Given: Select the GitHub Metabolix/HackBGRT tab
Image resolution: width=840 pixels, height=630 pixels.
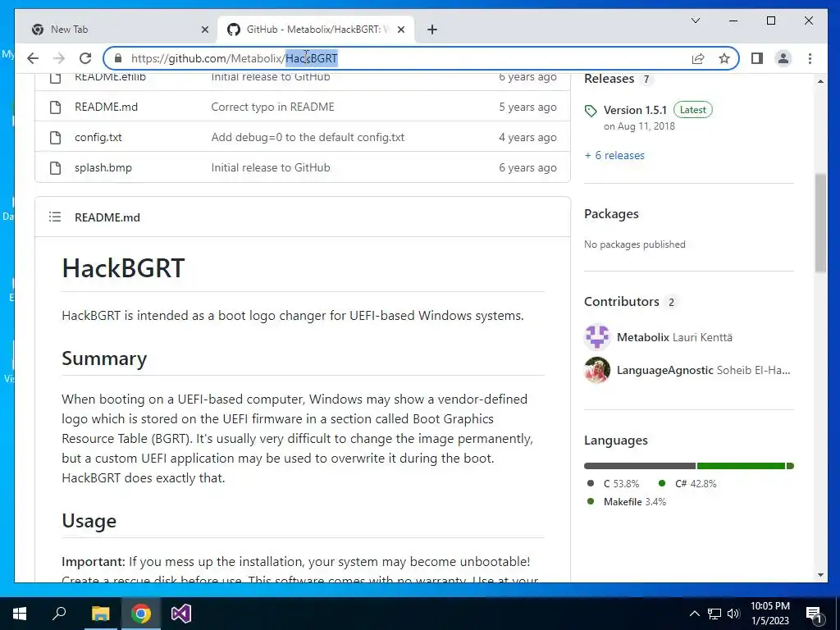Looking at the screenshot, I should click(316, 30).
